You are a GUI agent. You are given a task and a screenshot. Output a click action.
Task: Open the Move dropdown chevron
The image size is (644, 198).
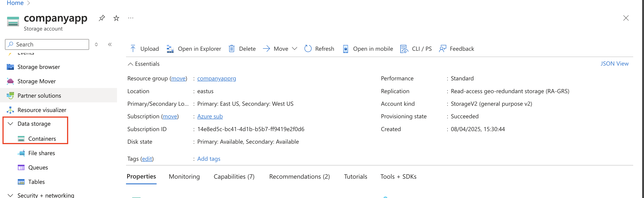pyautogui.click(x=295, y=49)
